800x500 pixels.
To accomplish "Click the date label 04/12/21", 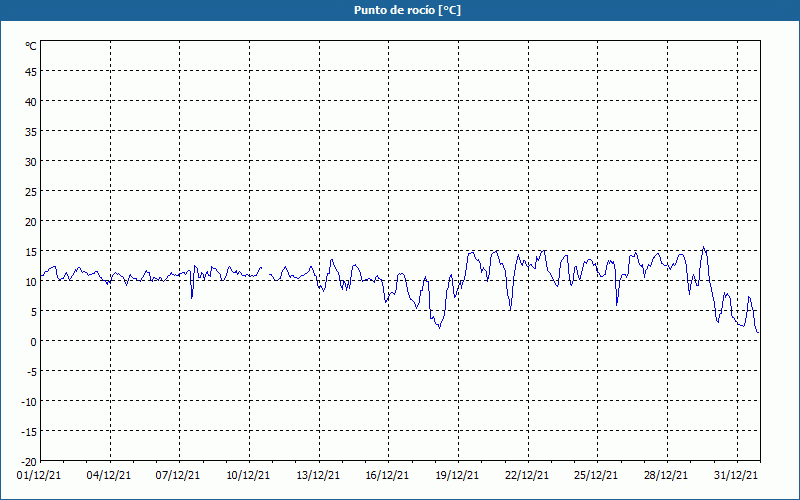I will 109,476.
